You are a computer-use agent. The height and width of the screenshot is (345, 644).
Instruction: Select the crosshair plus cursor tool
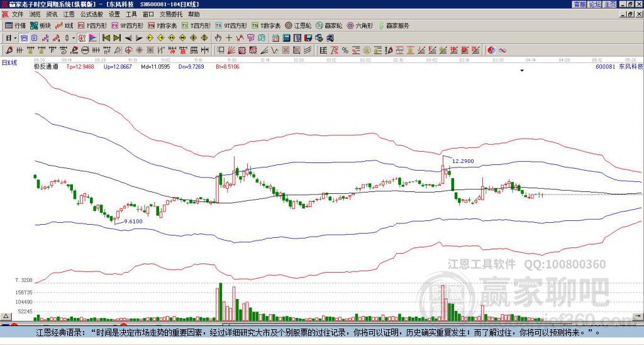229,38
